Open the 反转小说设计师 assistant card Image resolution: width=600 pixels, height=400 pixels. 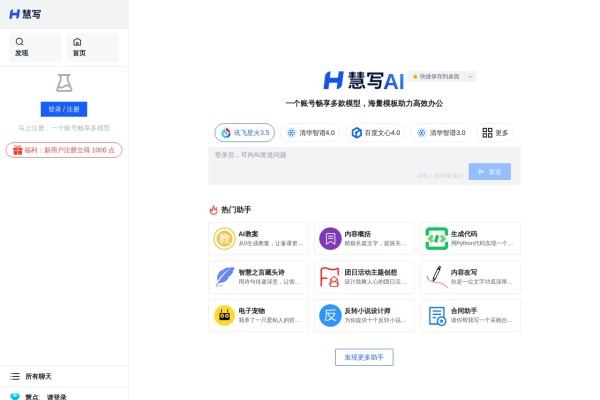[x=364, y=315]
